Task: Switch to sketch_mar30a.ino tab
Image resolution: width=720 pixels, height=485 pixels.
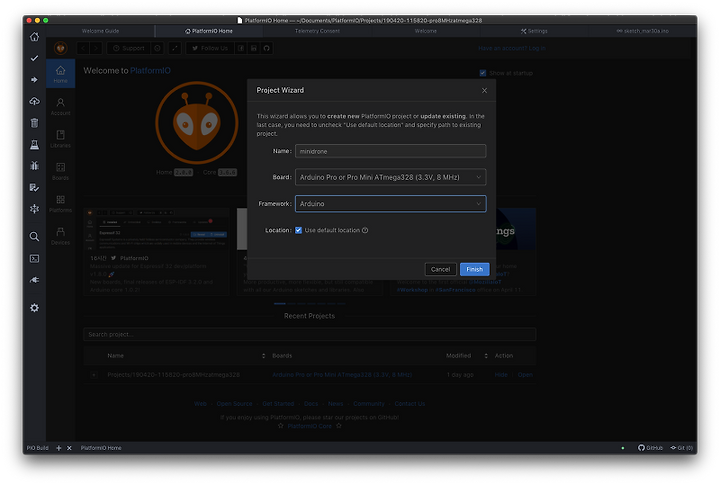Action: click(642, 31)
